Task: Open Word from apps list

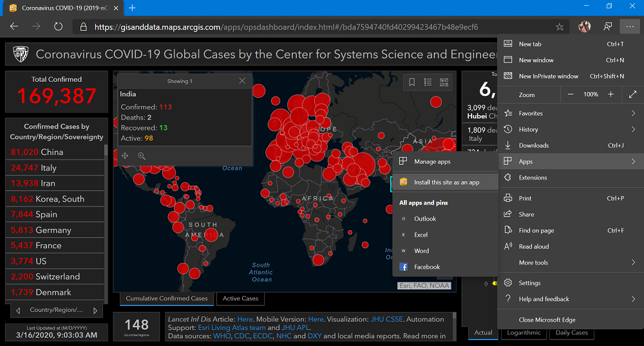Action: [x=445, y=251]
